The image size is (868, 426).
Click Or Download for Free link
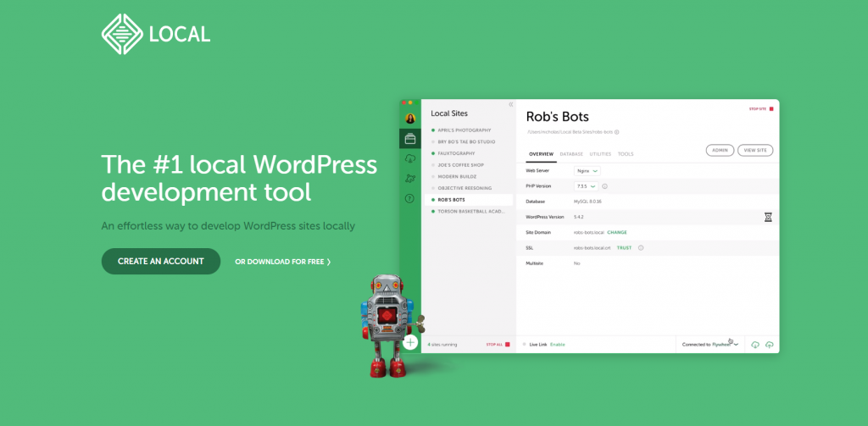pos(283,262)
